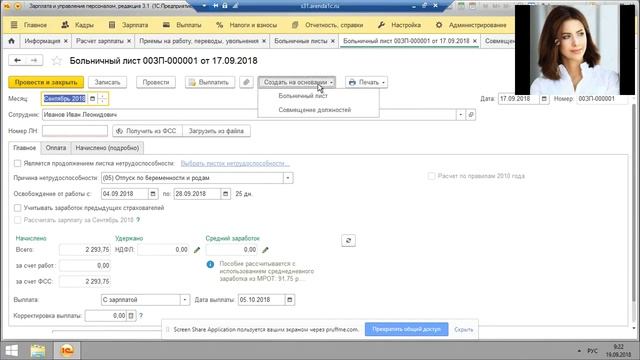Open calendar for release end date

(225, 194)
